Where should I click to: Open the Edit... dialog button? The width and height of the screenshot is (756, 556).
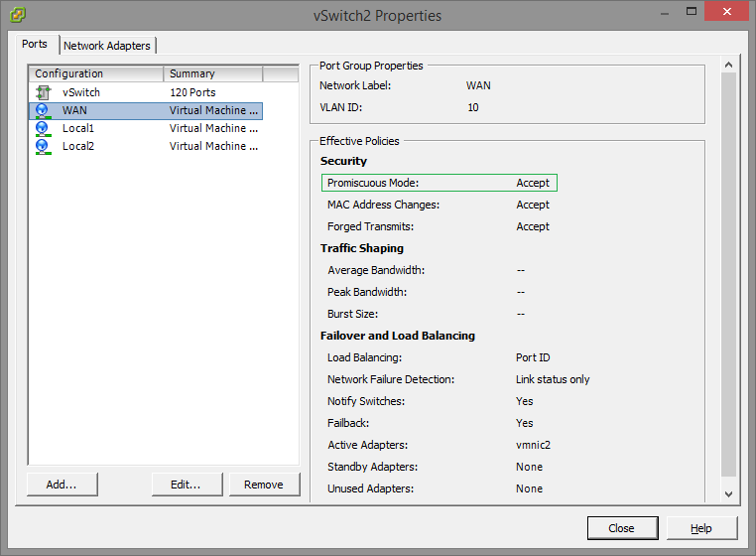coord(186,485)
